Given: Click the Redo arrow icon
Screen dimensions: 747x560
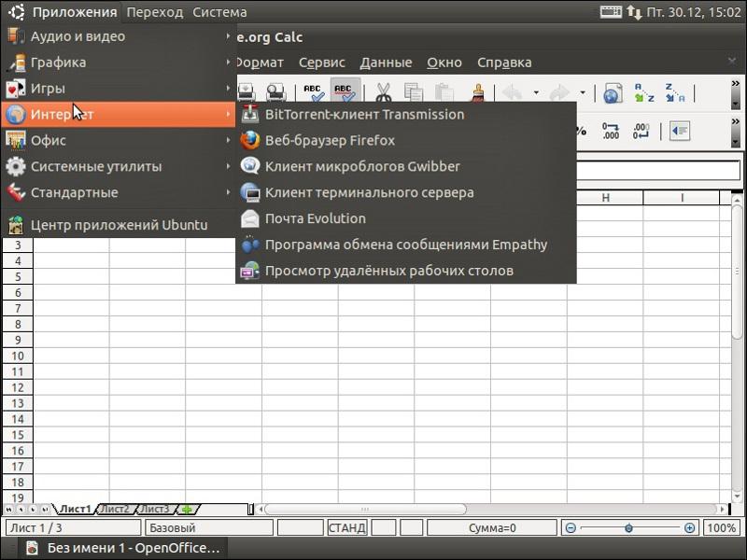Looking at the screenshot, I should tap(559, 92).
